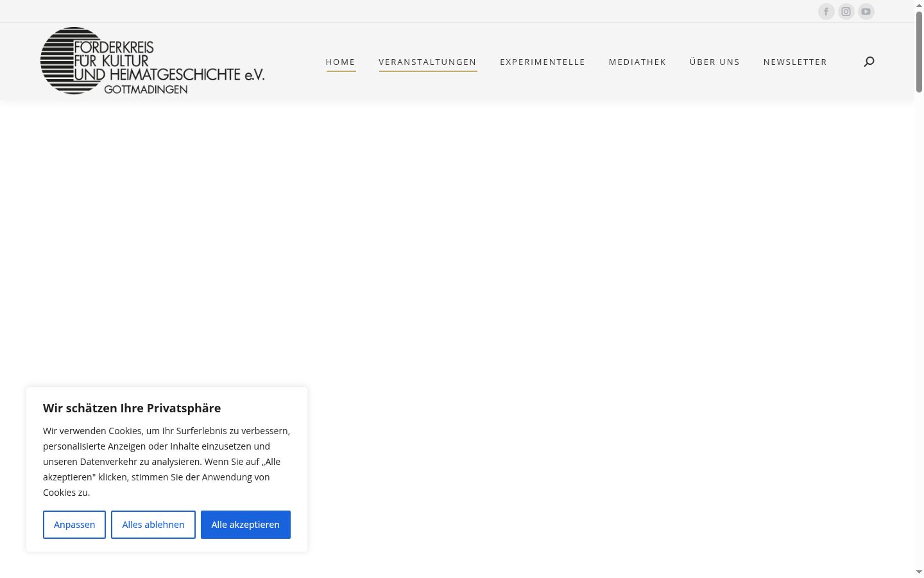The image size is (924, 578).
Task: Open the Über Uns menu item
Action: click(x=715, y=62)
